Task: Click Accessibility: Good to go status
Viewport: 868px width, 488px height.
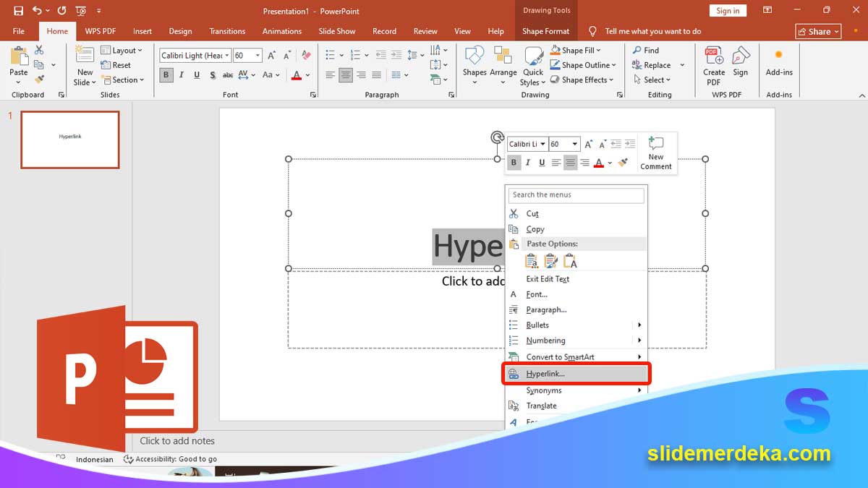Action: point(171,459)
